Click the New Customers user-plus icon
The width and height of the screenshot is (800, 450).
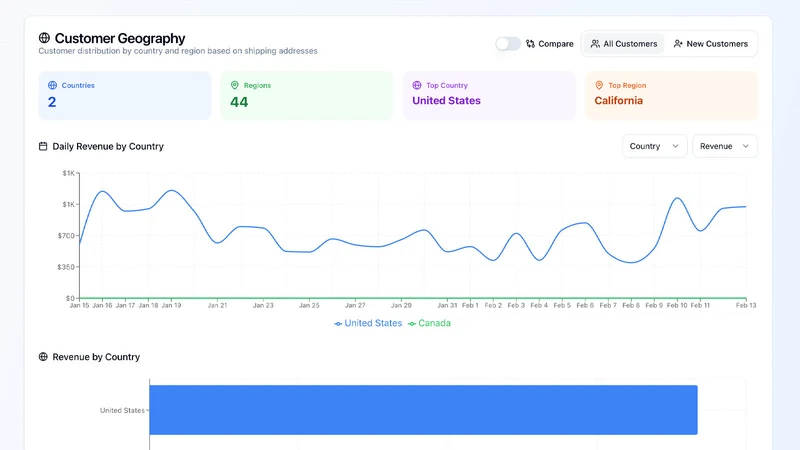pyautogui.click(x=678, y=44)
